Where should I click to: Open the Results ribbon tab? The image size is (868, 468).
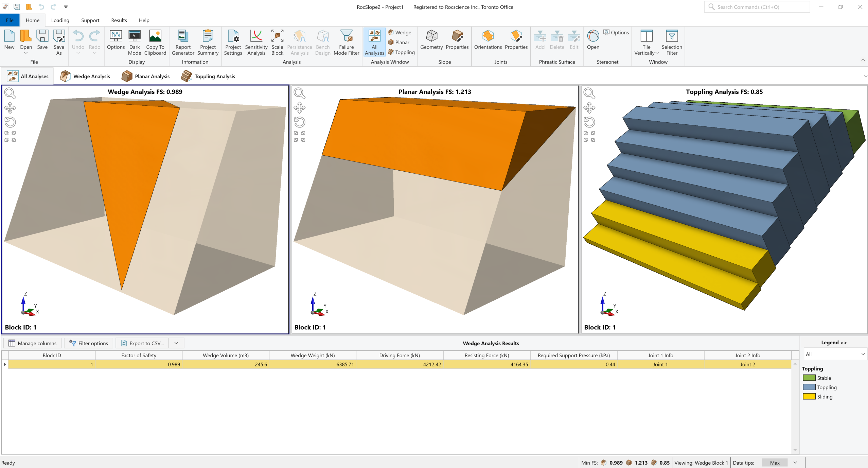pos(119,20)
